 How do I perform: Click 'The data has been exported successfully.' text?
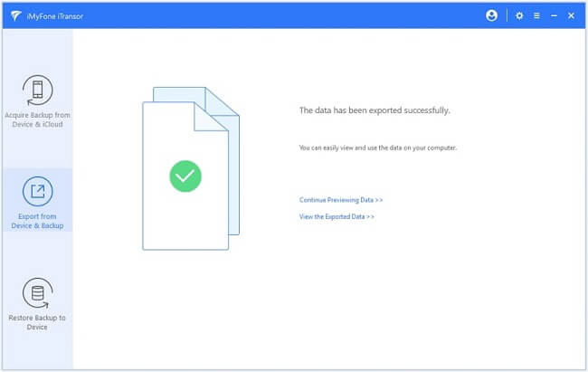(375, 110)
